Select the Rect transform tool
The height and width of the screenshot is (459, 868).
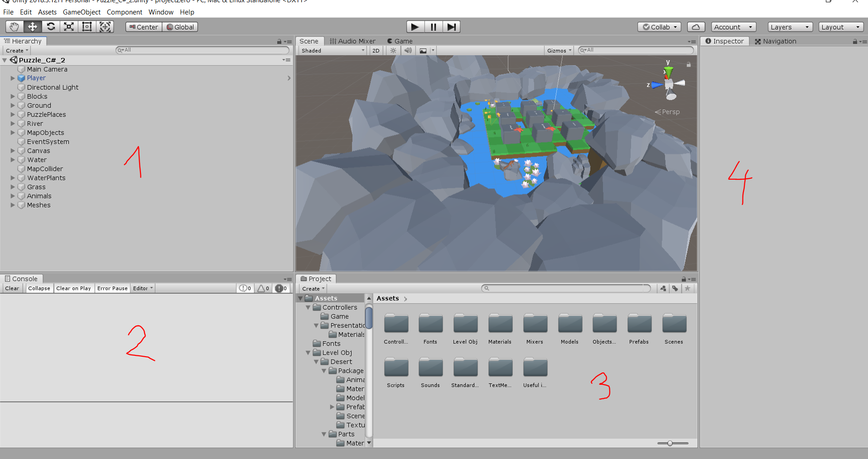coord(87,27)
